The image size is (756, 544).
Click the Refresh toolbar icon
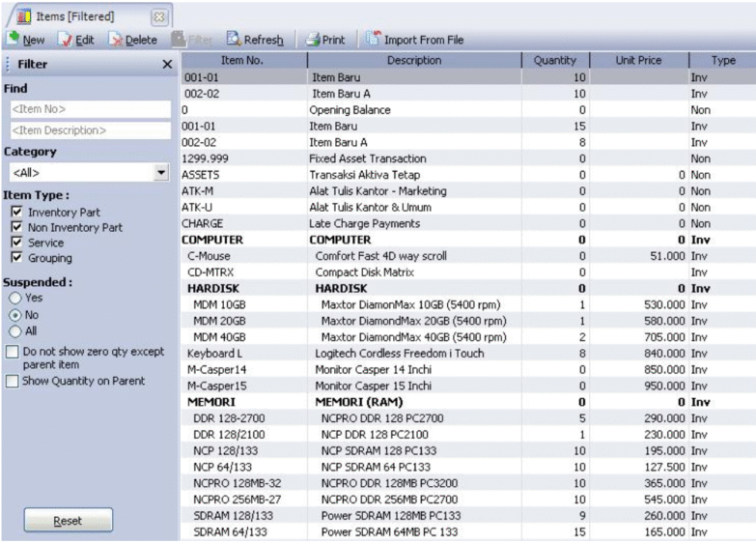[x=234, y=40]
